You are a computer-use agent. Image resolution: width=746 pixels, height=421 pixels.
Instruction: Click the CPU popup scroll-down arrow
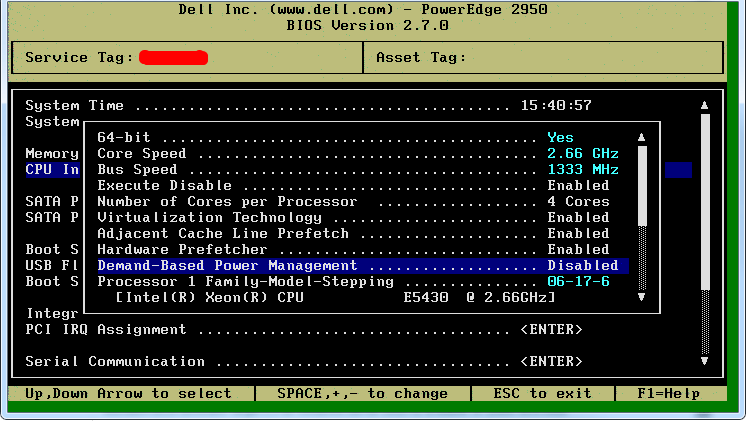click(641, 297)
